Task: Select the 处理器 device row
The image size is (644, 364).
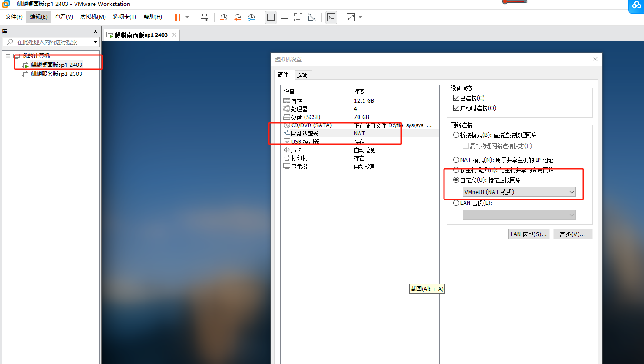Action: pyautogui.click(x=360, y=109)
